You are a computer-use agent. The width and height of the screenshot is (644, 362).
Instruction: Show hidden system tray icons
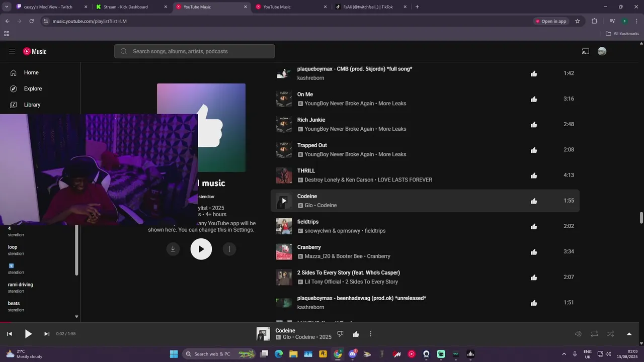(563, 354)
